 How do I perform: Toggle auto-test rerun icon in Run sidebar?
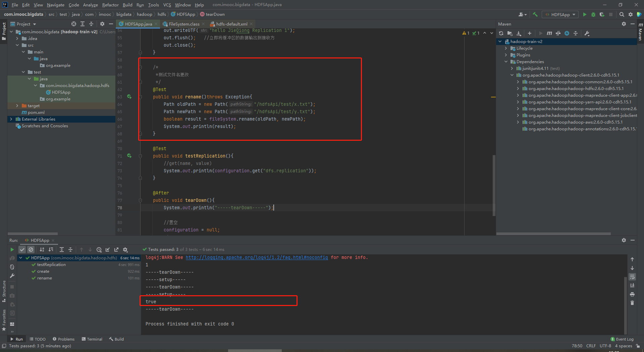12,267
